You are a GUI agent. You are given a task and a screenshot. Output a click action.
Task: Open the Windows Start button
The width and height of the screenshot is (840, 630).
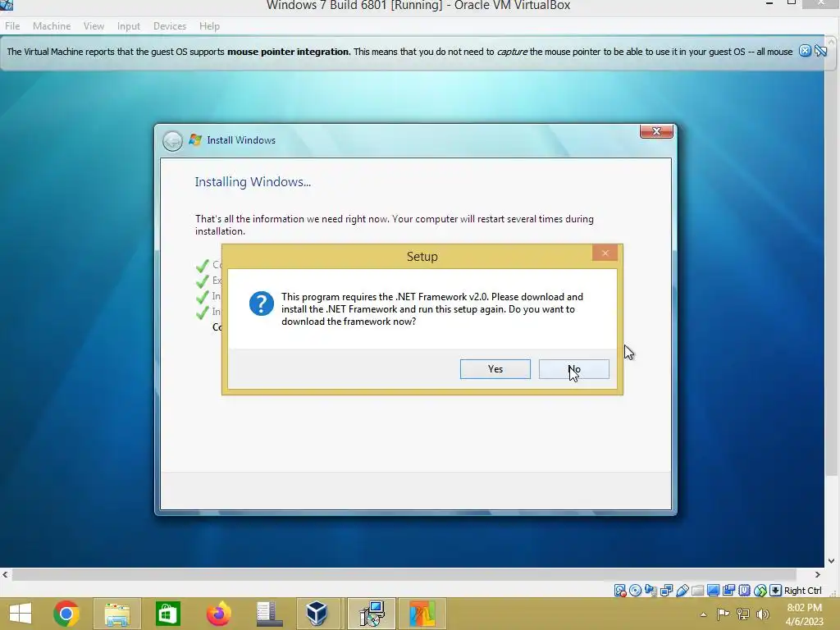pos(21,614)
